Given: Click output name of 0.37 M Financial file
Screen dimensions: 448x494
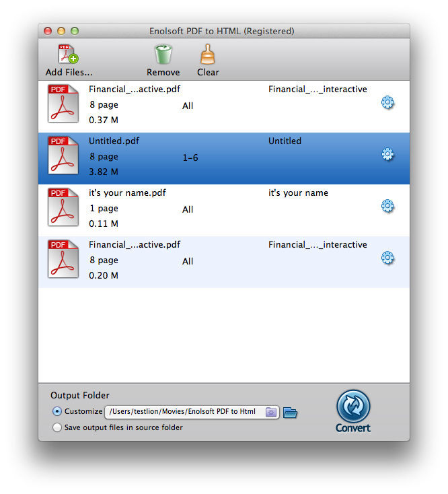Looking at the screenshot, I should click(318, 90).
